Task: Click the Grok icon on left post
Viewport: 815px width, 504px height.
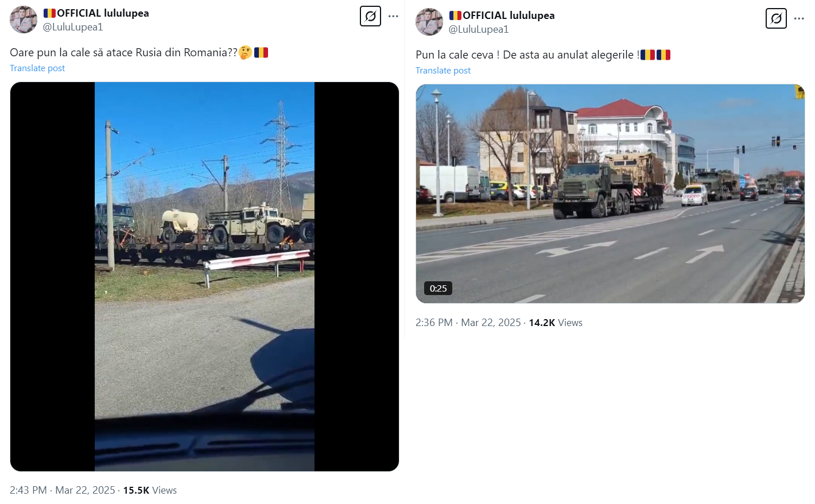Action: 370,16
